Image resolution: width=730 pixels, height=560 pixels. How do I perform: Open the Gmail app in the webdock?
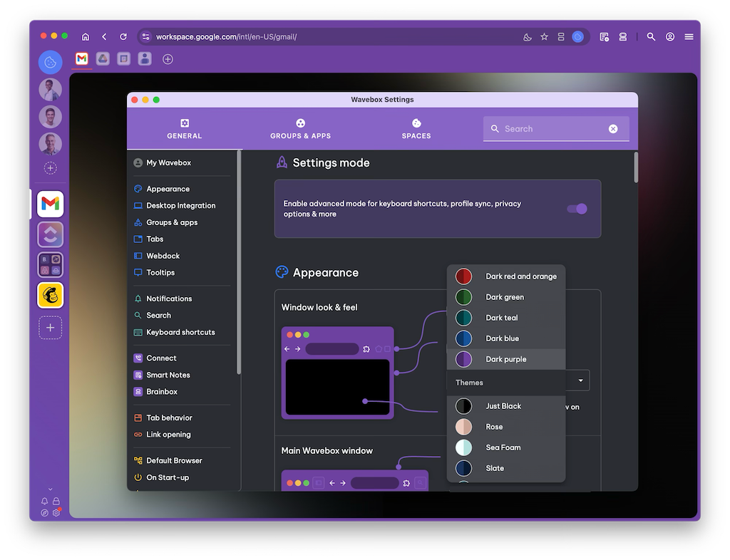[x=51, y=204]
